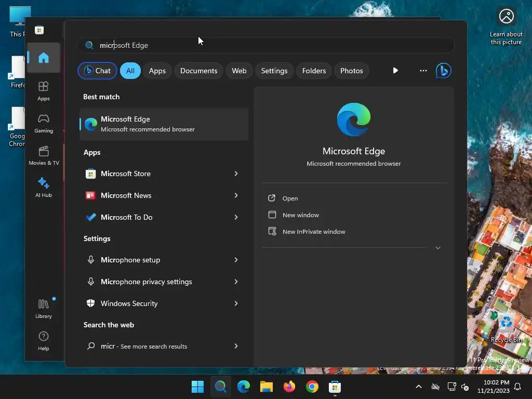Open network status icon in system tray
The image size is (532, 399).
point(451,387)
